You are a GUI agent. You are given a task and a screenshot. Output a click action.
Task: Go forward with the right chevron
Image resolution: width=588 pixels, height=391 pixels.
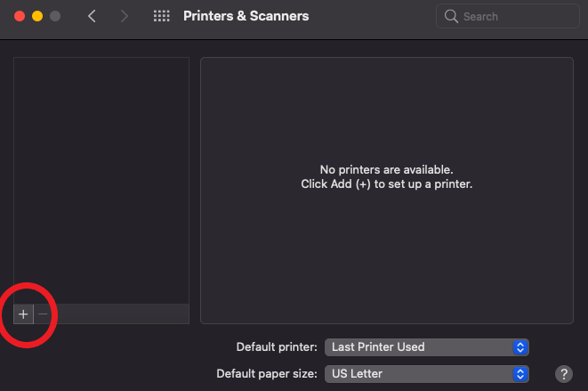tap(124, 16)
